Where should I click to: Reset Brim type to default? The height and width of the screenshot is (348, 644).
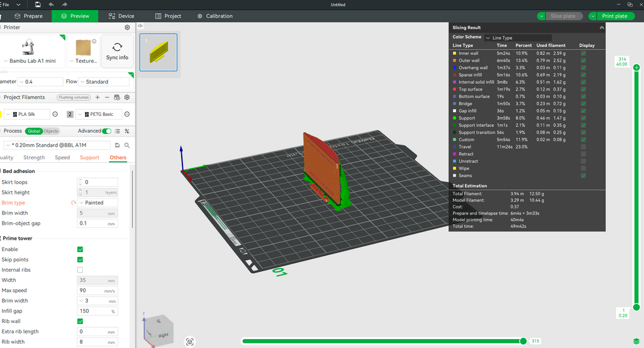(x=74, y=203)
